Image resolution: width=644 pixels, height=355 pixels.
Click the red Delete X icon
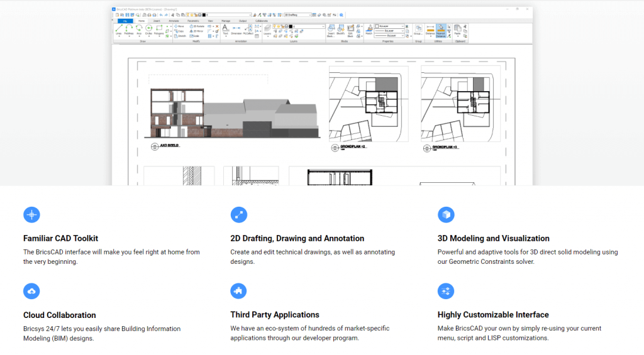[x=217, y=26]
